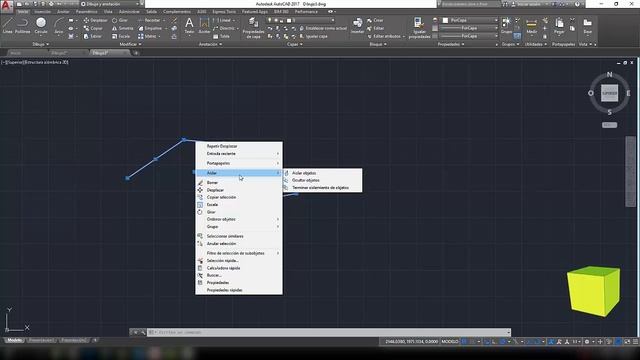Switch to the Modelo layout tab

pyautogui.click(x=15, y=340)
